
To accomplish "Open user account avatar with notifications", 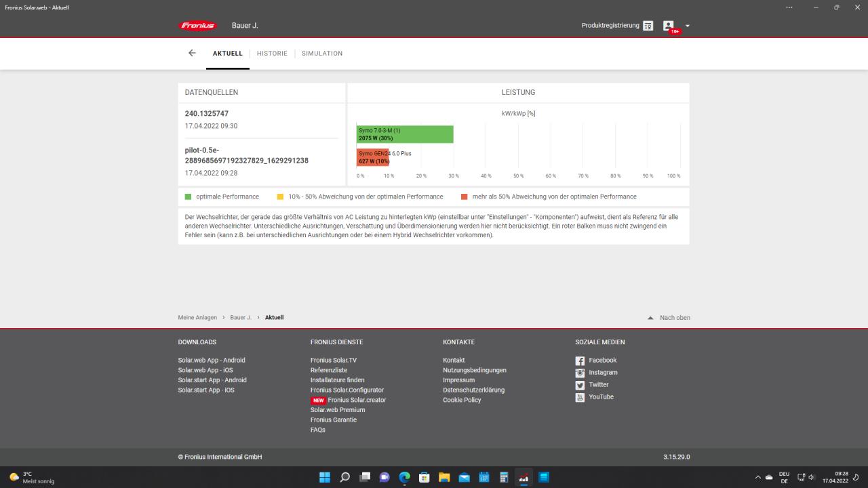I will (x=669, y=26).
